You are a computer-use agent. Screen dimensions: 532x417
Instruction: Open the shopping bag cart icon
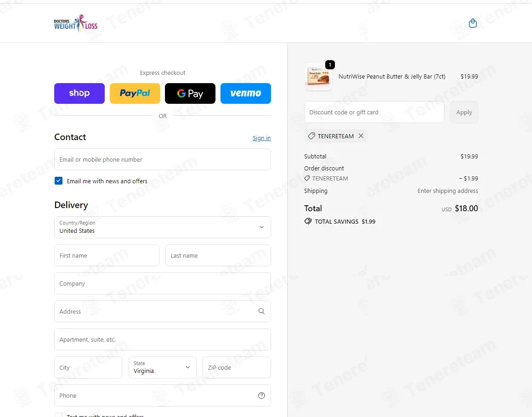tap(473, 23)
